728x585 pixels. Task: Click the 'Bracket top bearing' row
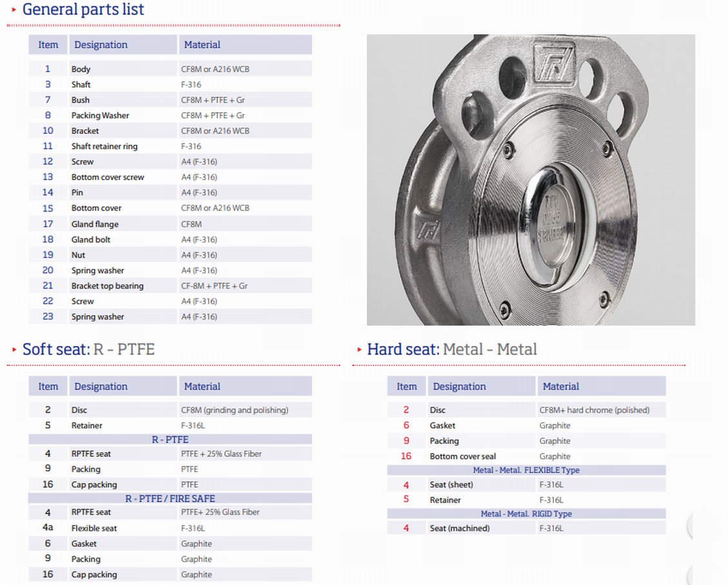point(170,286)
